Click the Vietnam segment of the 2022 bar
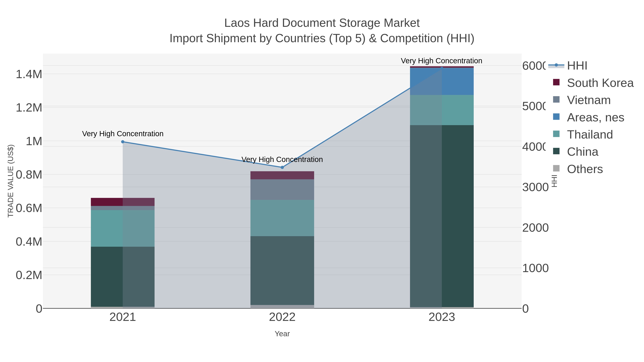The height and width of the screenshot is (362, 644). point(282,190)
